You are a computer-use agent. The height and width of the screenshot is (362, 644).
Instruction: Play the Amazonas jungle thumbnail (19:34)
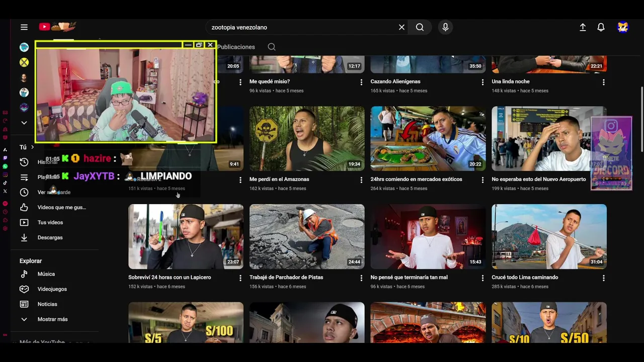coord(307,138)
